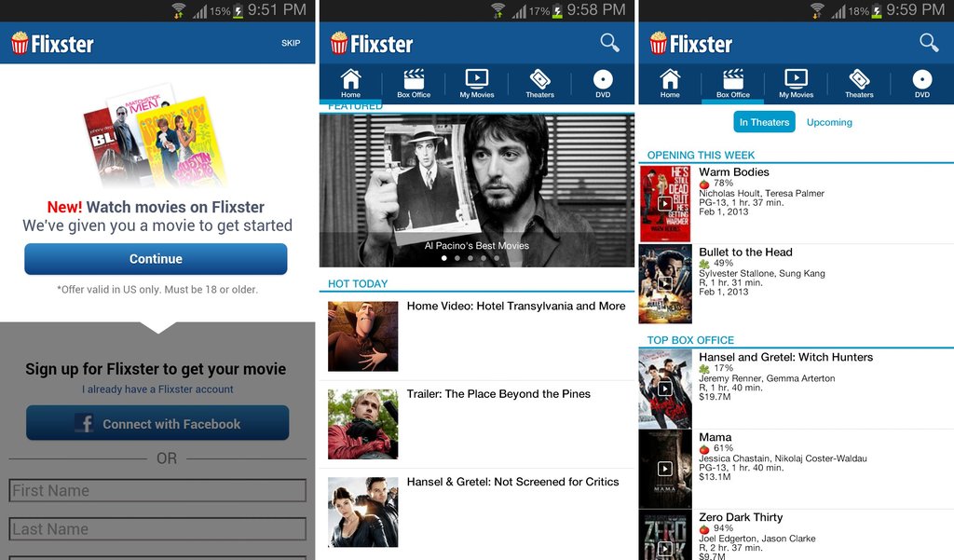The width and height of the screenshot is (954, 560).
Task: Open Hansel and Gretel: Witch Hunters title
Action: click(785, 357)
